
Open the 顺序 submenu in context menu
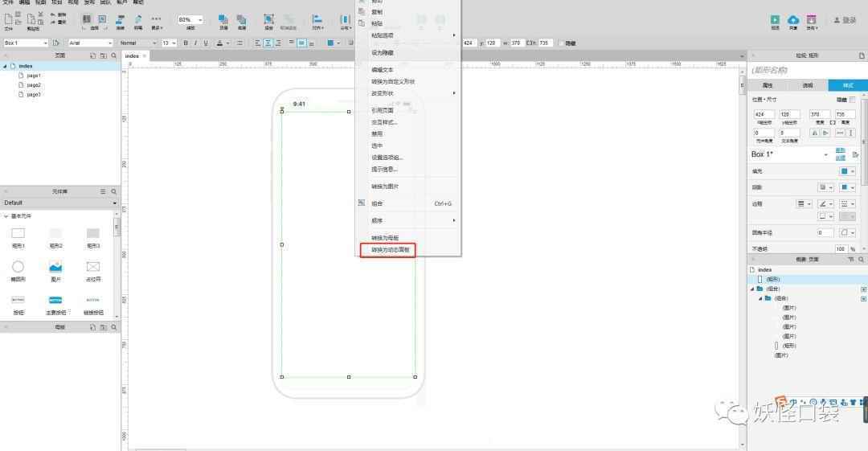(407, 220)
